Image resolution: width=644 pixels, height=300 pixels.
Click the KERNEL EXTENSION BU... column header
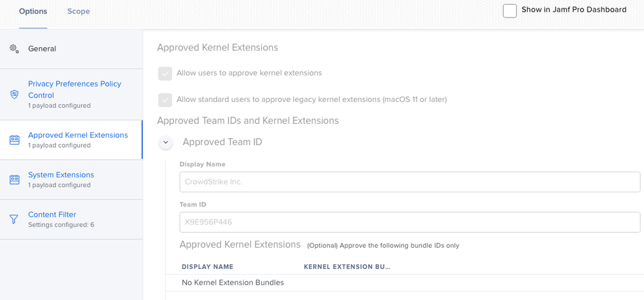pyautogui.click(x=347, y=266)
